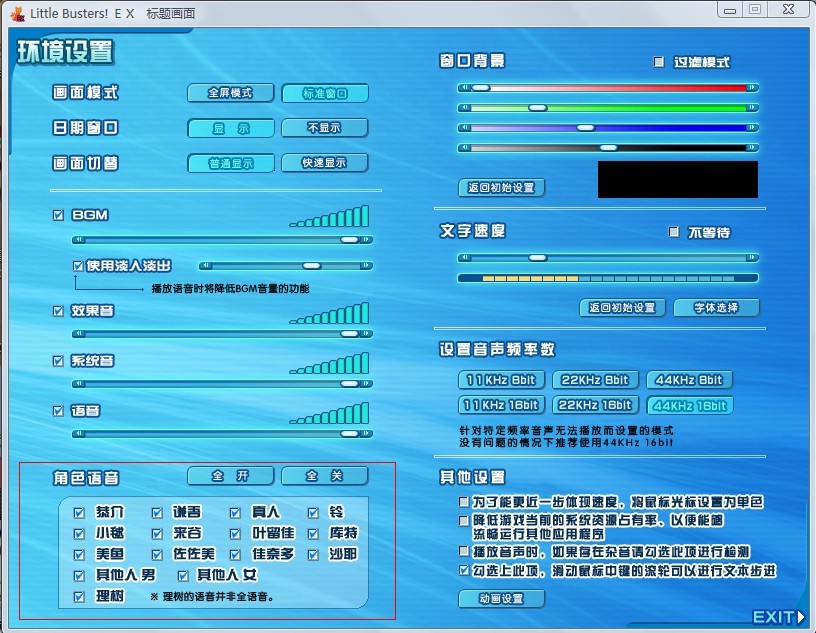The width and height of the screenshot is (816, 633).
Task: Click the text speed slider handle
Action: pyautogui.click(x=538, y=258)
